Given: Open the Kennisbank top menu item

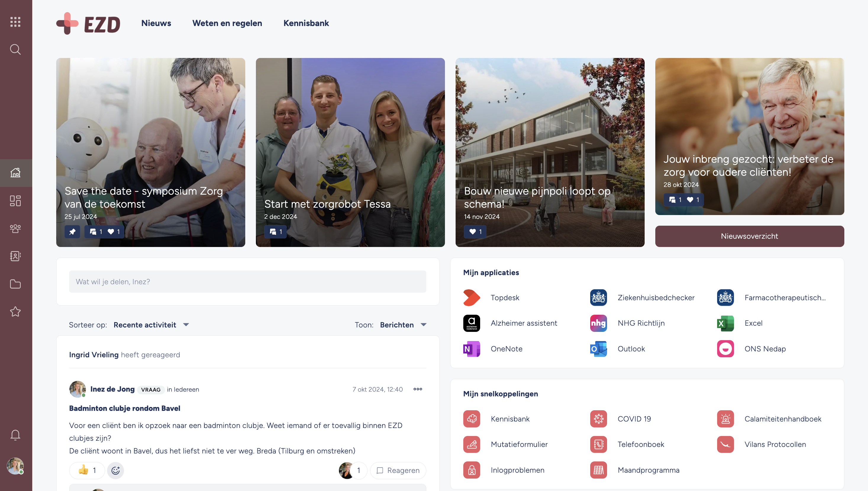Looking at the screenshot, I should click(306, 23).
